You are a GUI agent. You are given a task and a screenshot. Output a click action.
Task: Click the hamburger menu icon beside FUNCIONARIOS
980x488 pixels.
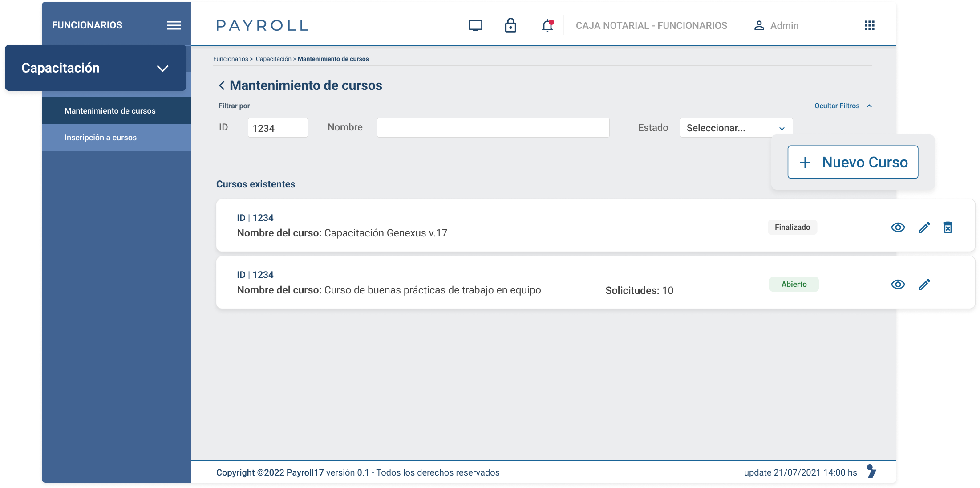[174, 25]
